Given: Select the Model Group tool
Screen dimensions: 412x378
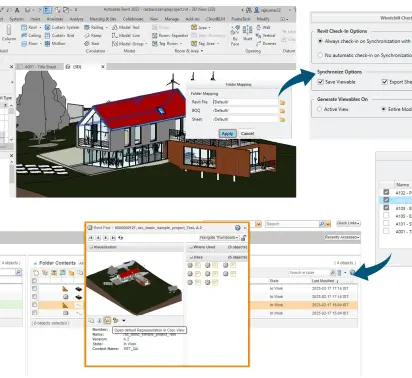Looking at the screenshot, I should pos(128,43).
